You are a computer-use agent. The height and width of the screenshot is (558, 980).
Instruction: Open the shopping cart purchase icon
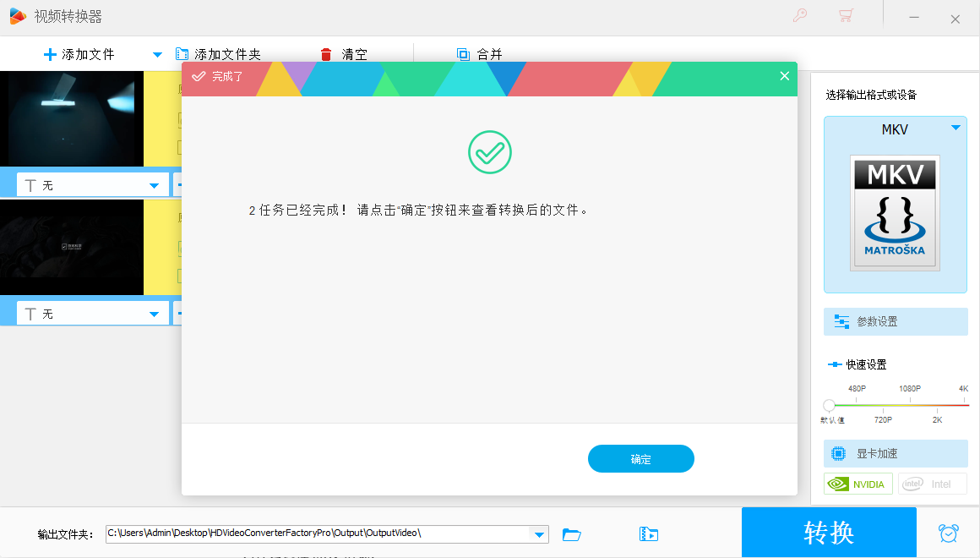point(845,16)
